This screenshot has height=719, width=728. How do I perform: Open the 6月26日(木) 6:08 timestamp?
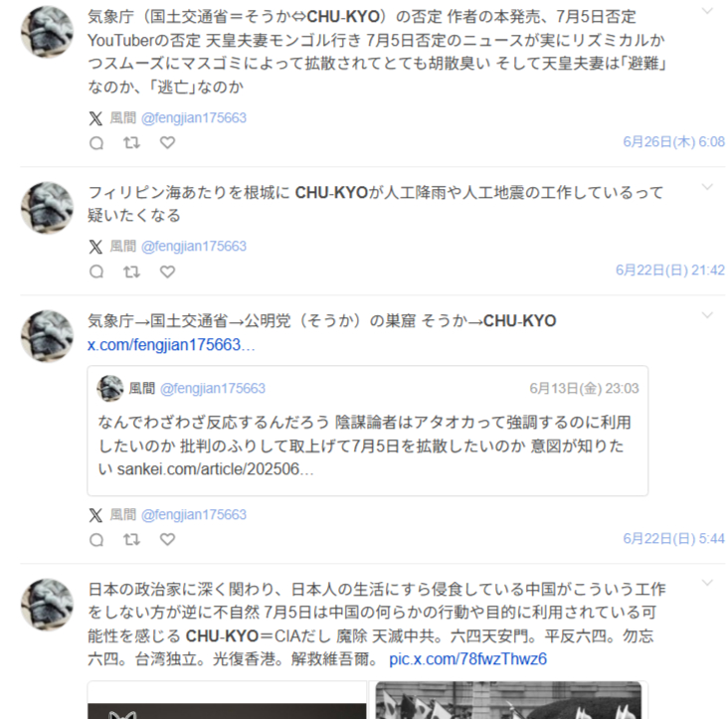(673, 142)
